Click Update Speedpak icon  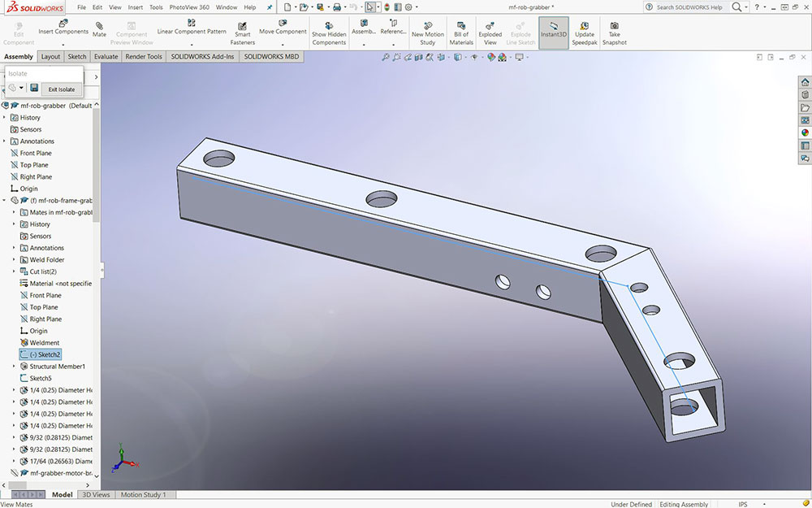pyautogui.click(x=584, y=25)
